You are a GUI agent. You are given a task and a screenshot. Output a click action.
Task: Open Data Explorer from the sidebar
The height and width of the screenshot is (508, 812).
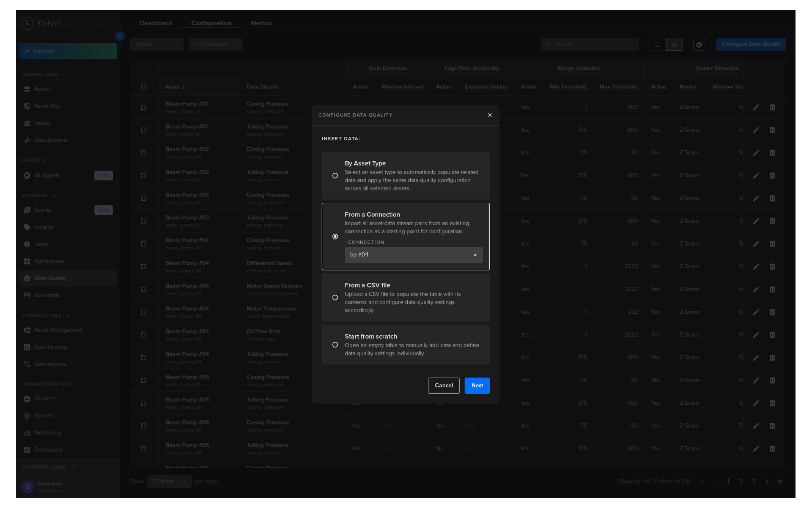click(68, 140)
